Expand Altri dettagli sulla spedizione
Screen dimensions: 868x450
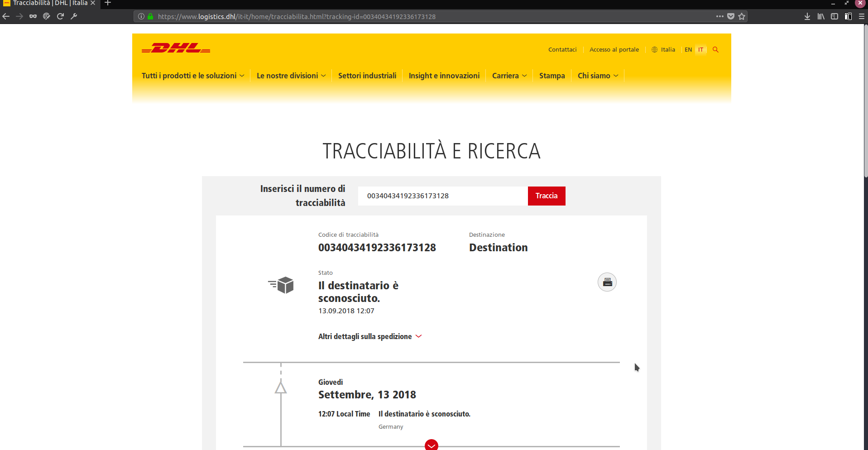click(370, 336)
